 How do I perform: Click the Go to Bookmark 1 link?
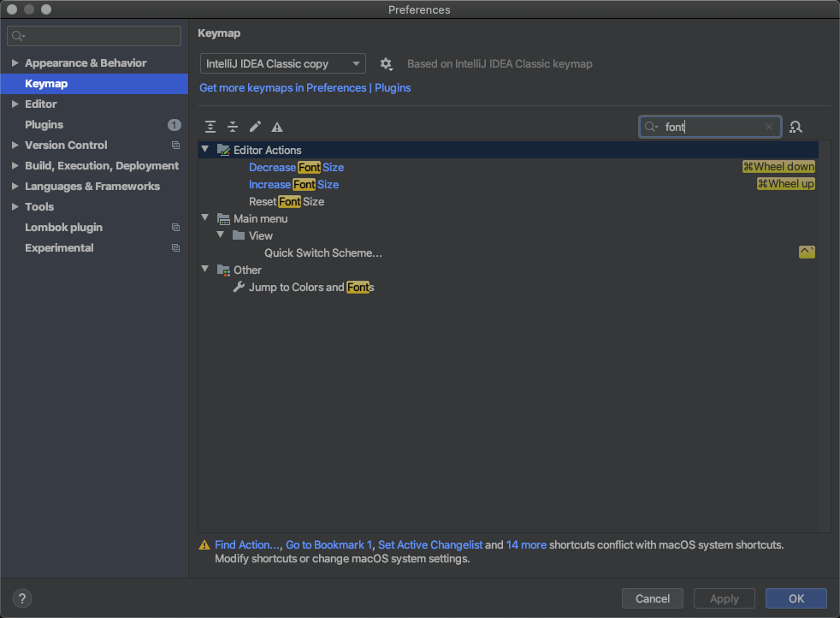[328, 545]
